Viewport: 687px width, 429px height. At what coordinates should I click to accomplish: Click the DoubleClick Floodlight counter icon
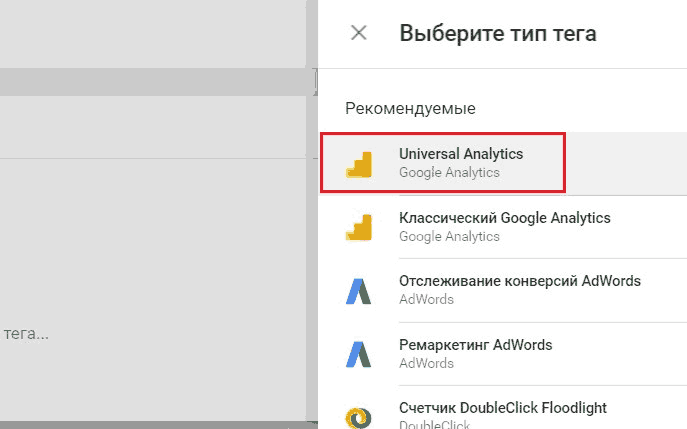[359, 416]
